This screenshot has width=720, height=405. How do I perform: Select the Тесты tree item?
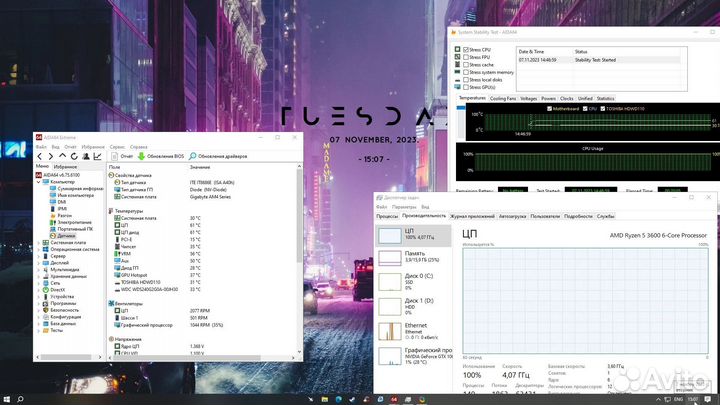click(53, 330)
